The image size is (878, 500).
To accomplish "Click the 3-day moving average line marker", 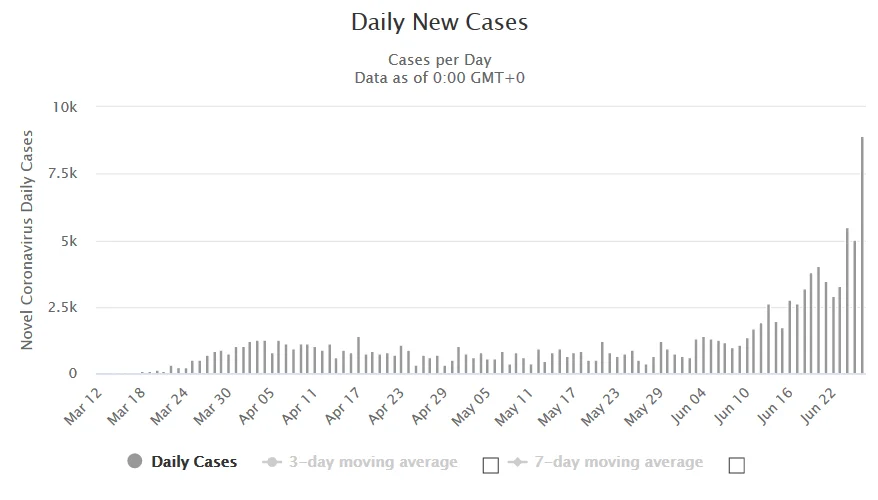I will click(x=269, y=462).
